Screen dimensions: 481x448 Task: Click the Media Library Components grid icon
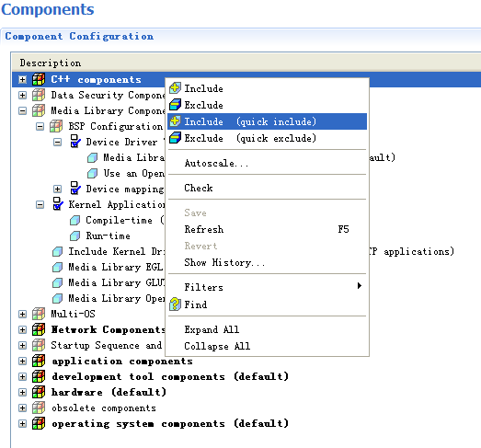click(39, 110)
